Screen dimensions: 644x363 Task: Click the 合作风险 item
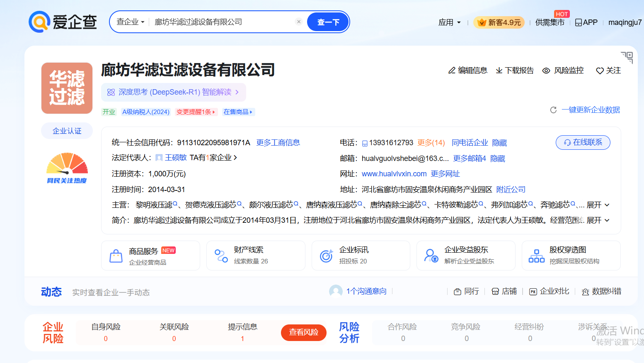(x=402, y=332)
